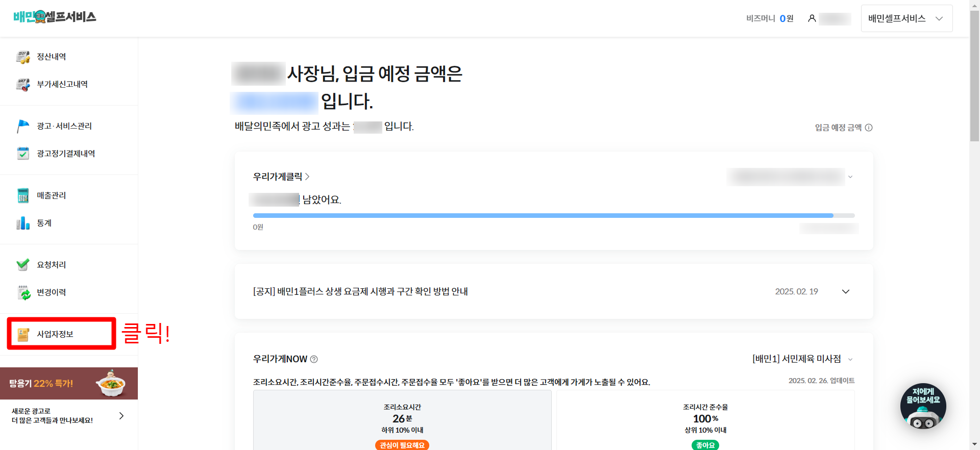
Task: Open the 우리가게클릭 link
Action: coord(281,177)
